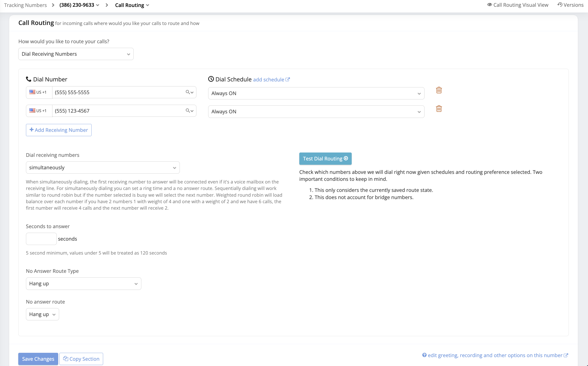Open number search for (555) 123-4567 field
The width and height of the screenshot is (588, 366).
click(x=189, y=111)
